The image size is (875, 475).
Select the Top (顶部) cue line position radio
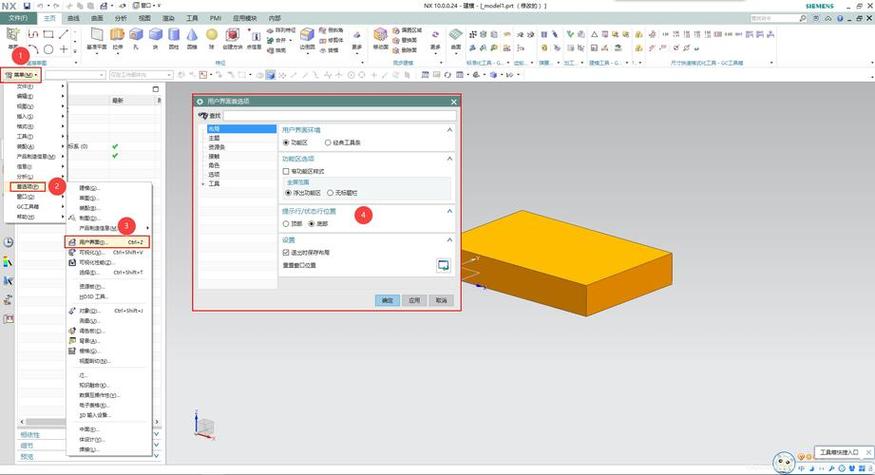point(286,224)
